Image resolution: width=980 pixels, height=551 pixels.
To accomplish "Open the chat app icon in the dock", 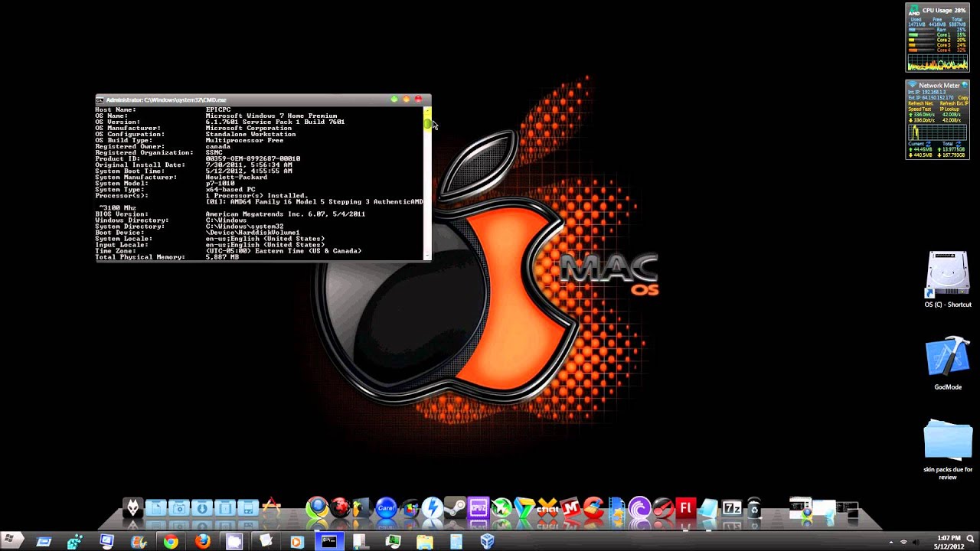I will coord(547,507).
